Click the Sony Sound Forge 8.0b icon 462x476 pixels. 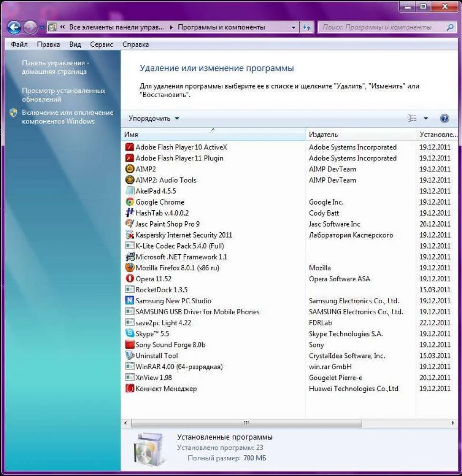(x=129, y=345)
